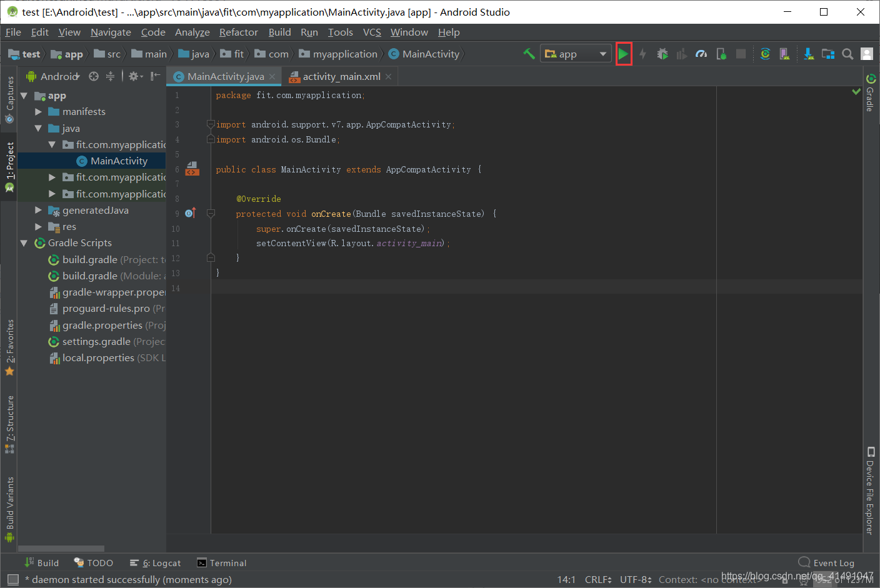The width and height of the screenshot is (880, 588).
Task: Run the app with green play button
Action: point(623,54)
